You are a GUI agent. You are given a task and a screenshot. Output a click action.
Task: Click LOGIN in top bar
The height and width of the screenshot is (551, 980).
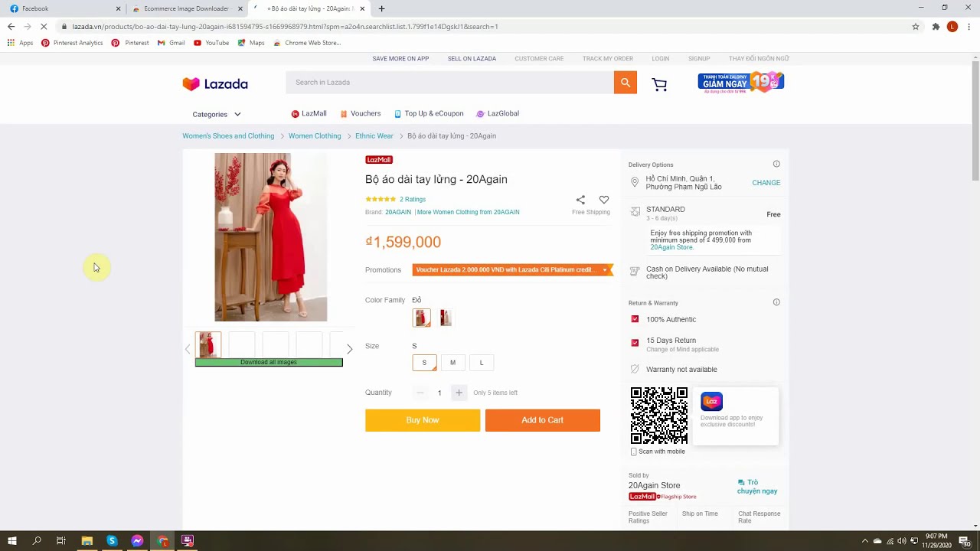(x=660, y=59)
